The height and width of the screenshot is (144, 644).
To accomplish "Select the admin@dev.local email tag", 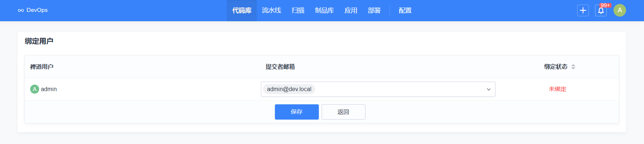I will [x=289, y=89].
